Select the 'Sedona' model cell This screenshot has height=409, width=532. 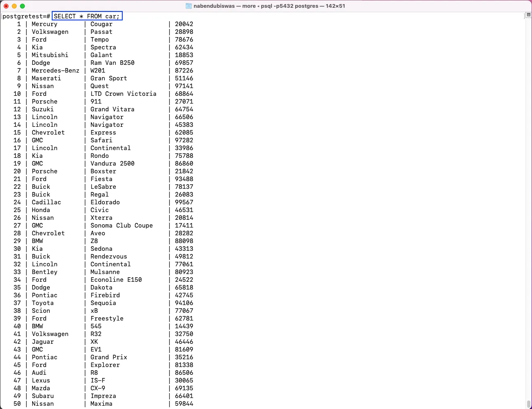(102, 249)
